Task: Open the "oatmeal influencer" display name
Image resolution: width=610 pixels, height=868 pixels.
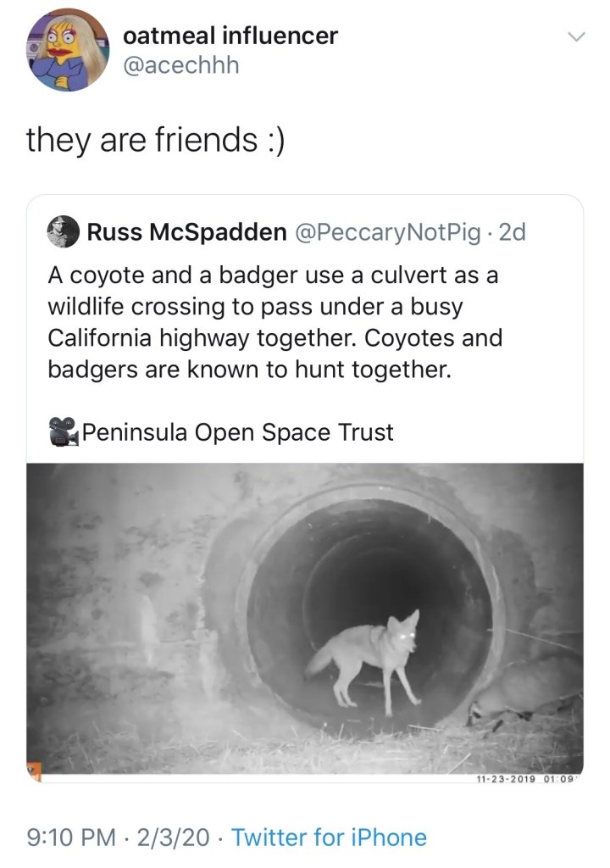Action: tap(230, 36)
